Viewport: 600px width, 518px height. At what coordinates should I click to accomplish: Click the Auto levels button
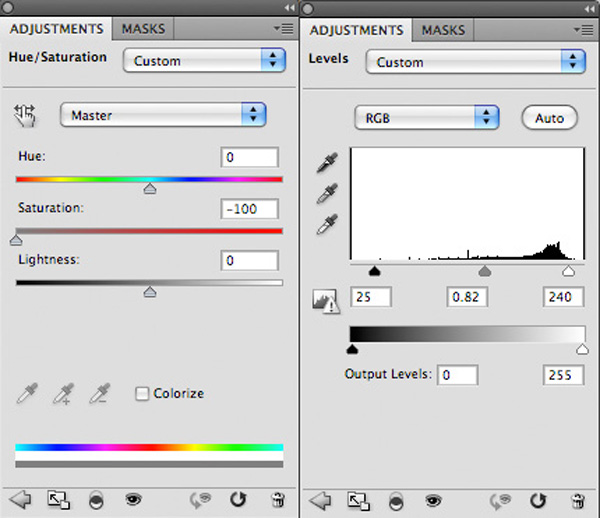pos(549,118)
